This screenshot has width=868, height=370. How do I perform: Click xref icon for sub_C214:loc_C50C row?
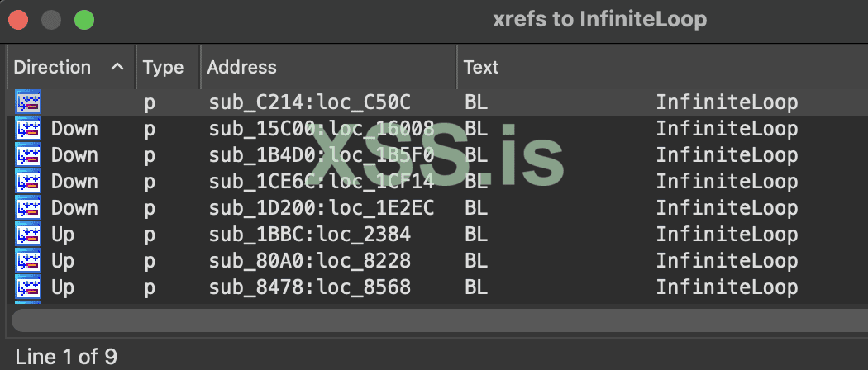tap(28, 102)
